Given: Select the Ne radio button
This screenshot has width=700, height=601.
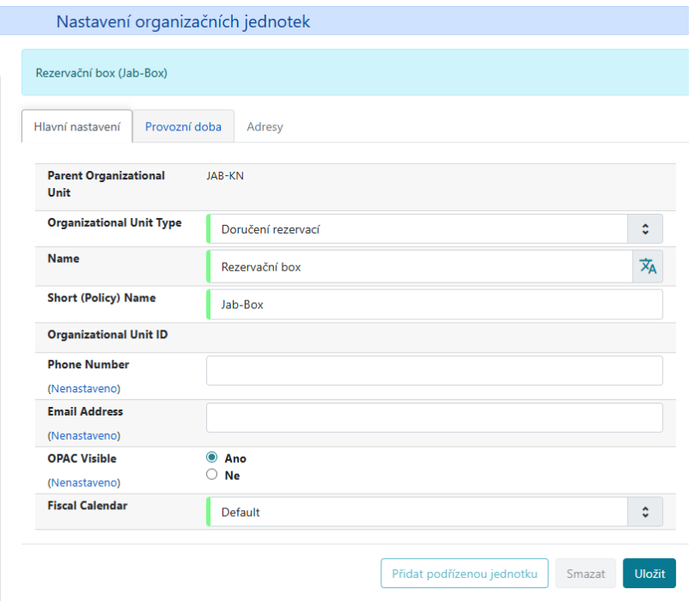Looking at the screenshot, I should 212,475.
